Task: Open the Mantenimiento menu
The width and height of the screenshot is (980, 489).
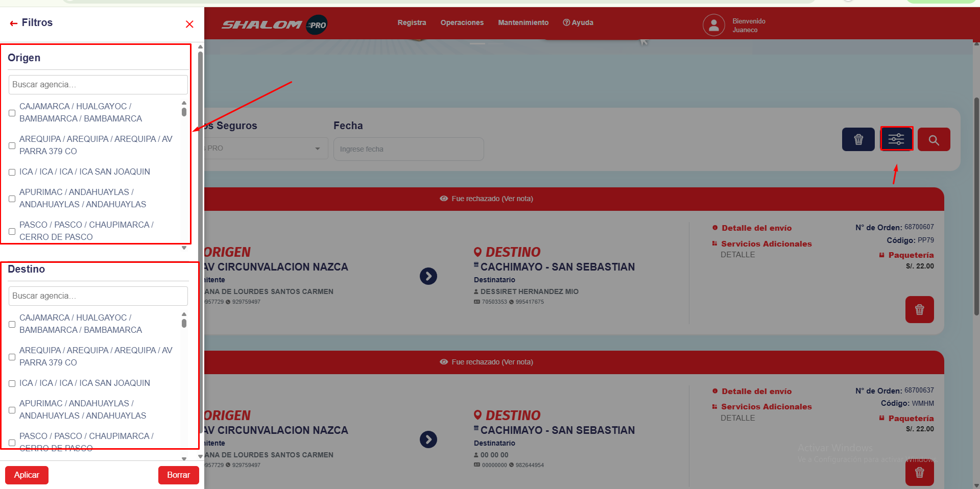Action: click(x=523, y=23)
